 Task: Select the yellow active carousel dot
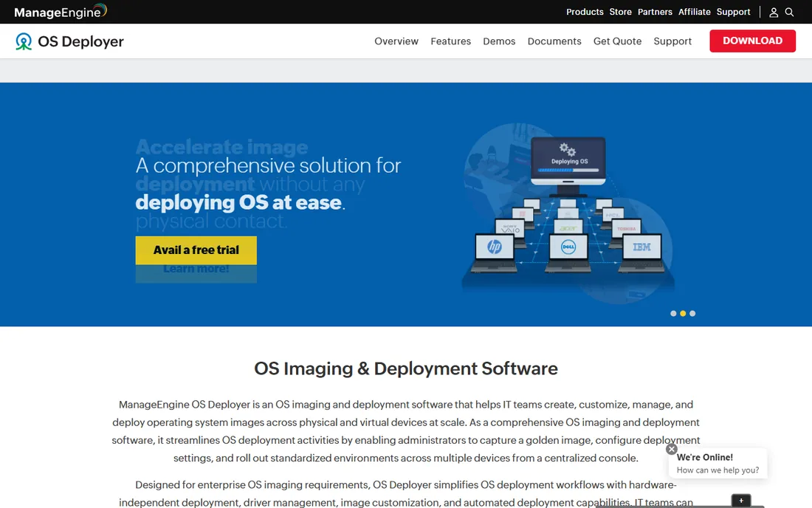point(683,313)
